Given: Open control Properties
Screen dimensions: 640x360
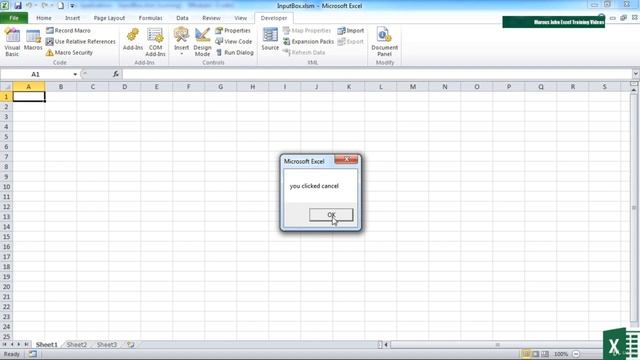Looking at the screenshot, I should [233, 31].
